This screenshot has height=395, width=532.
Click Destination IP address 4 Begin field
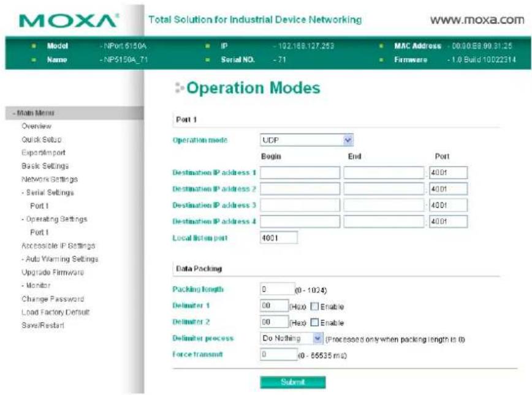coord(300,222)
